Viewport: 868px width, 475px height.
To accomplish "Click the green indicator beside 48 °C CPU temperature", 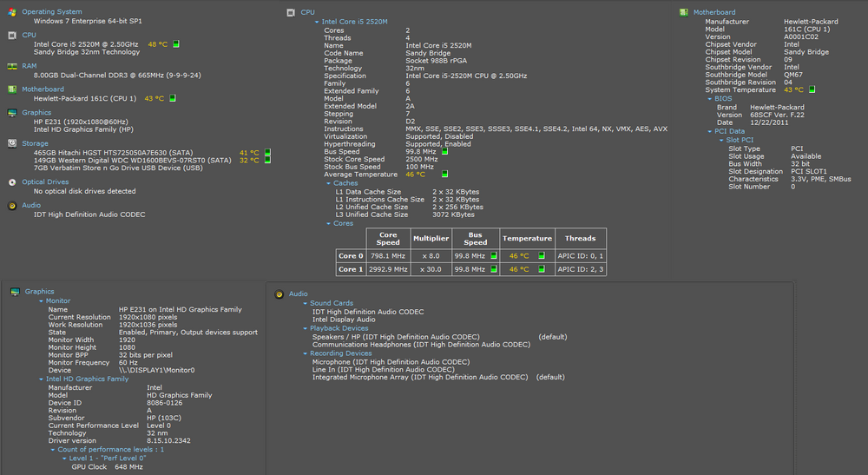I will tap(175, 43).
